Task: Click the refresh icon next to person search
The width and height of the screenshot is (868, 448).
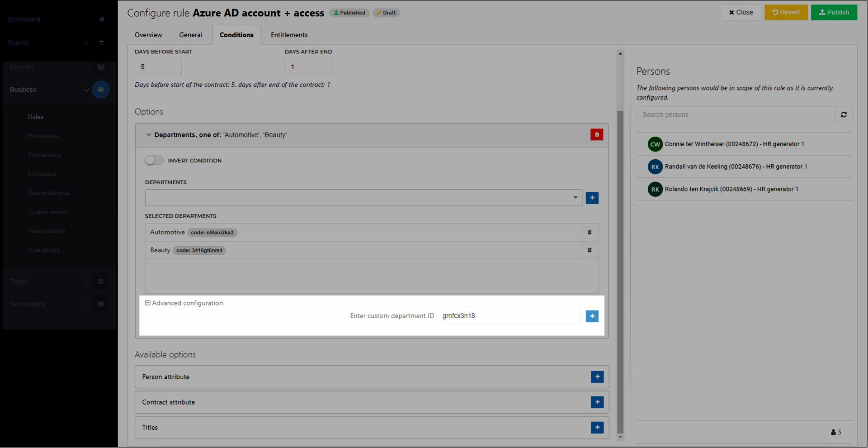Action: tap(844, 114)
